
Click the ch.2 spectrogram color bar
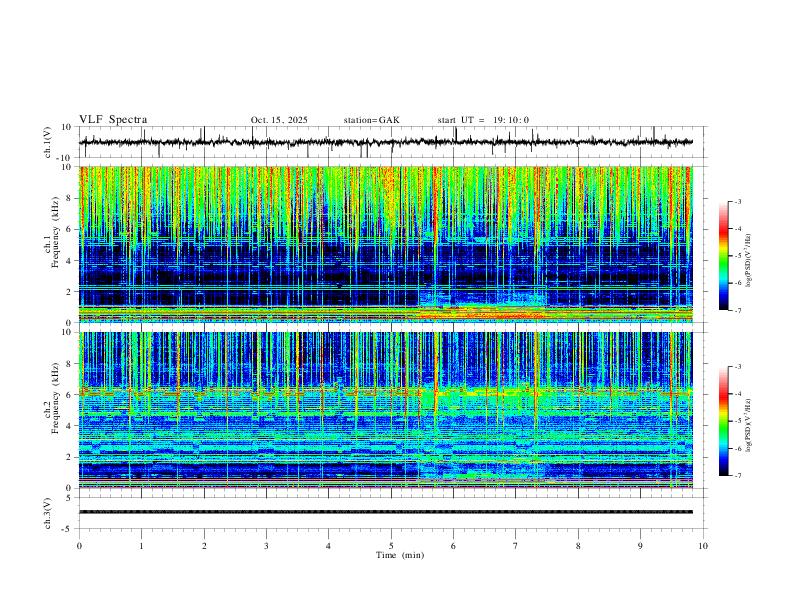point(723,421)
